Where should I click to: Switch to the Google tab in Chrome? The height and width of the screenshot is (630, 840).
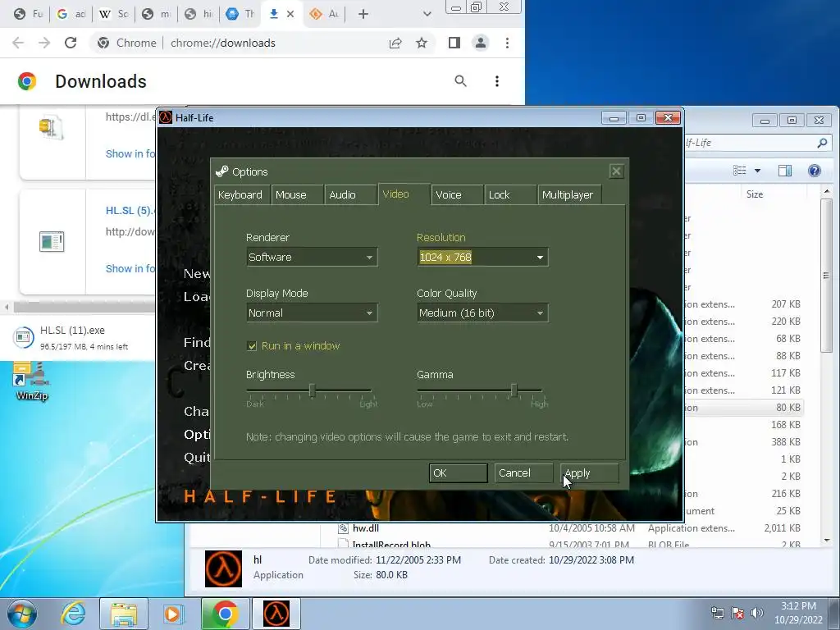tap(71, 14)
